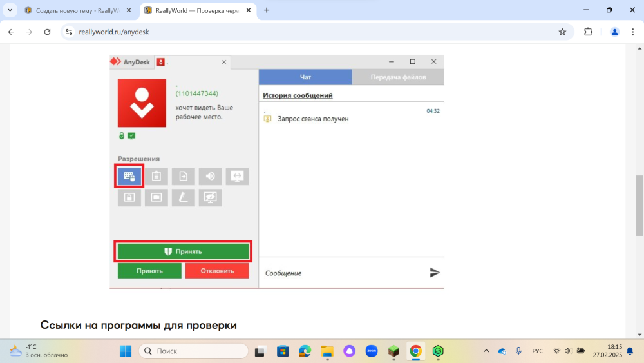
Task: Click the taskbar Поиск search box
Action: pos(193,351)
